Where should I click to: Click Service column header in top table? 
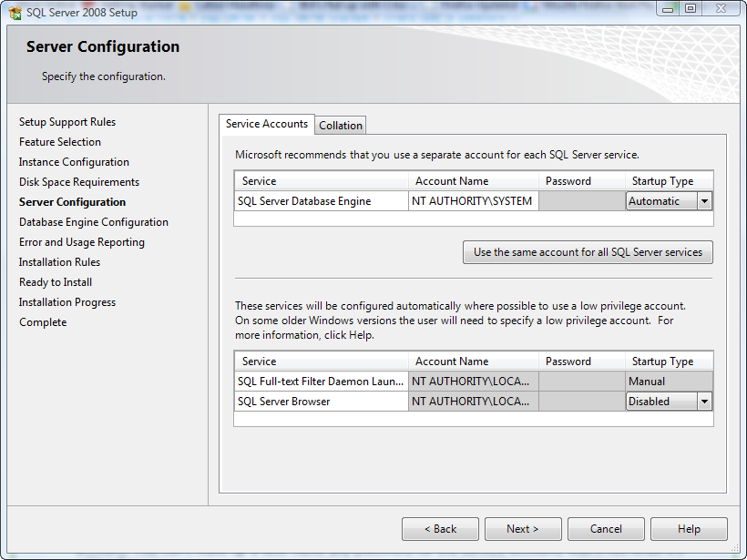coord(322,181)
